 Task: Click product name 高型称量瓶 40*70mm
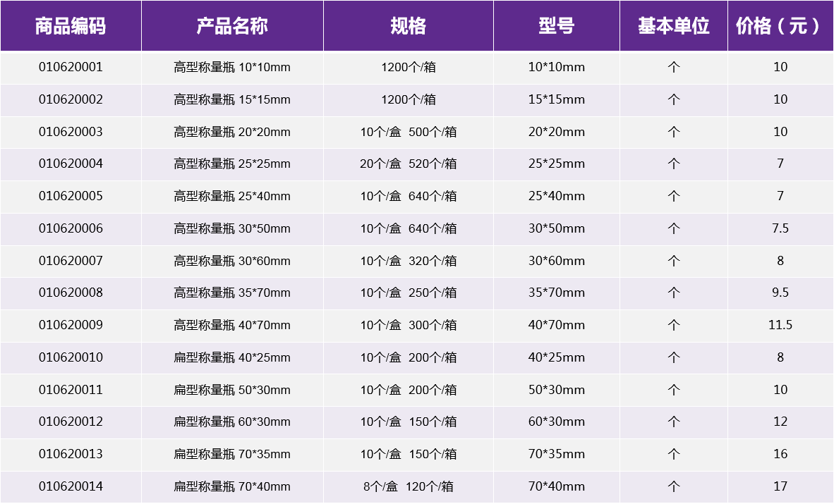(232, 325)
